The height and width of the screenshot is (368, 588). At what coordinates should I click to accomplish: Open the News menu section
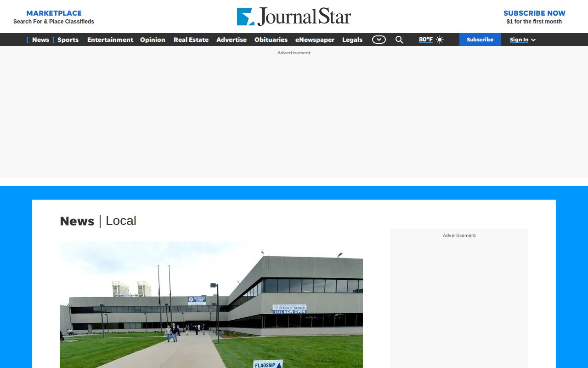click(x=40, y=40)
